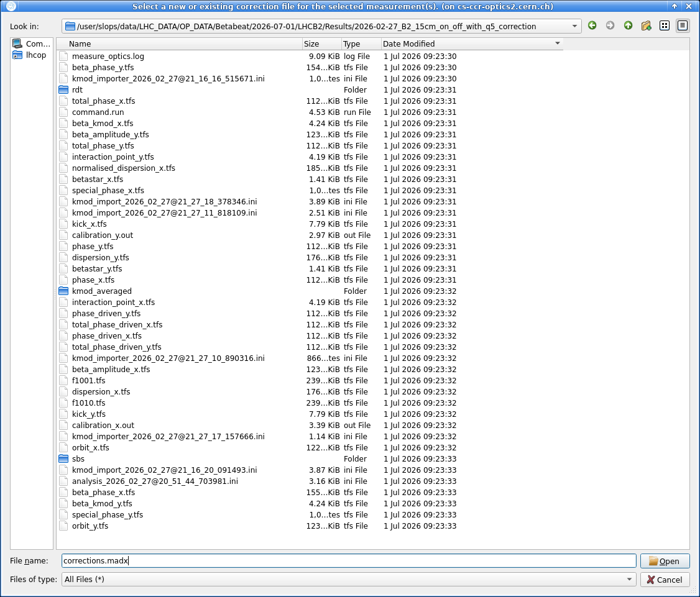This screenshot has height=597, width=700.
Task: Go forward with the grey forward arrow
Action: [610, 26]
